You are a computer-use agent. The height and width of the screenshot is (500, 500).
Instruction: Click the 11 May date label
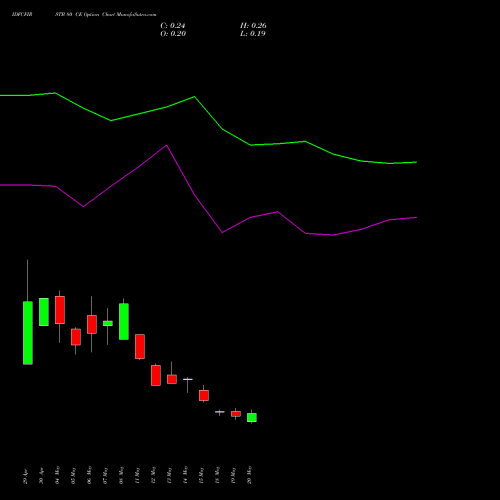coord(137,476)
